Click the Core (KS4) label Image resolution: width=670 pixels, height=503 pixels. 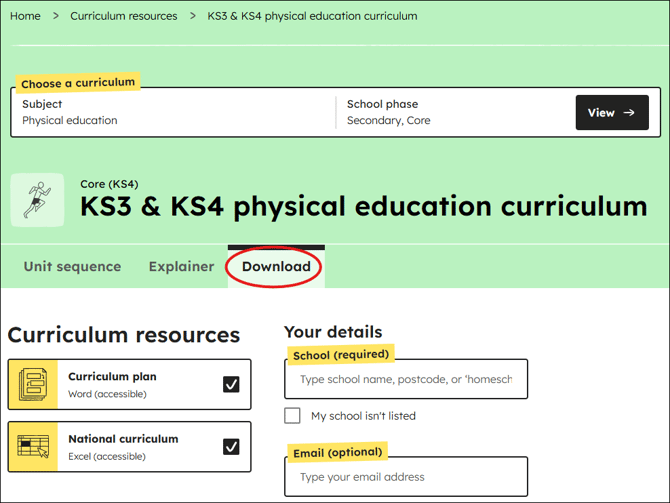click(x=109, y=184)
